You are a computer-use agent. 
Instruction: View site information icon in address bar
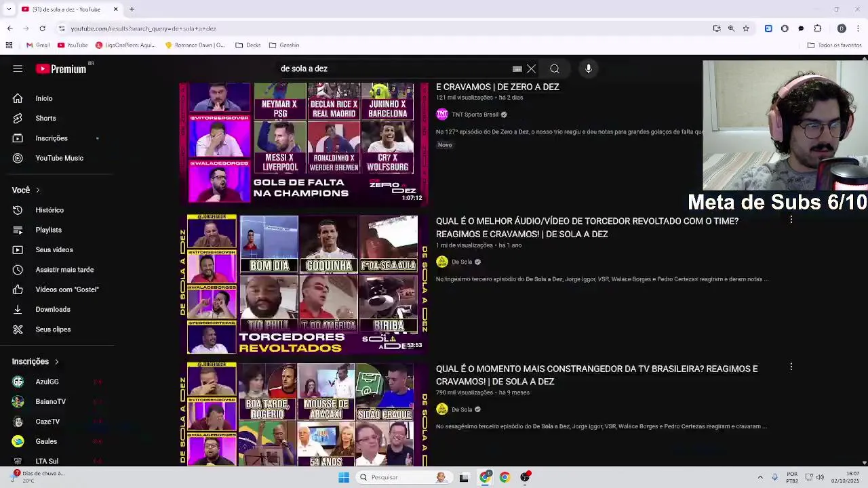[62, 28]
